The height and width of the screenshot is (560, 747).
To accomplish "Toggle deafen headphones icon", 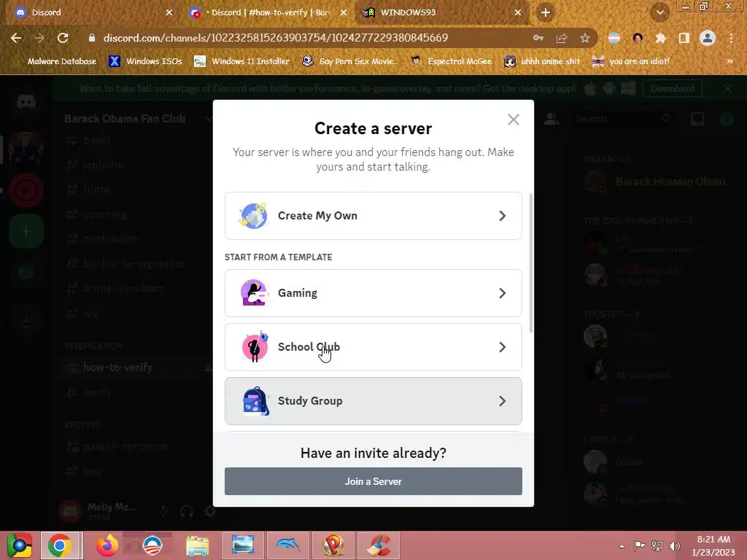I will (187, 512).
